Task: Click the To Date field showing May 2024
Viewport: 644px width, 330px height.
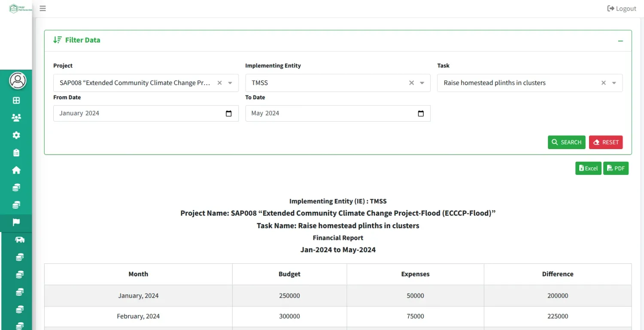Action: click(x=338, y=113)
